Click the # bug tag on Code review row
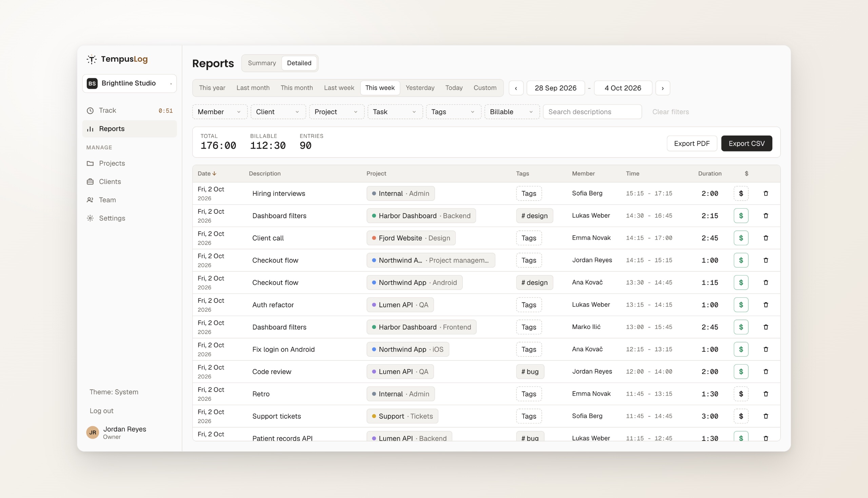 [530, 371]
